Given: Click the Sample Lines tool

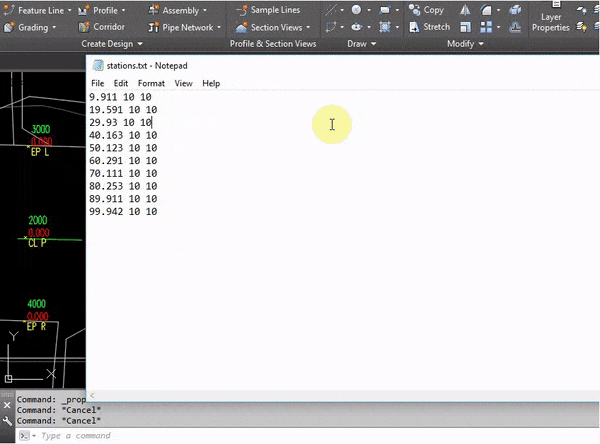Looking at the screenshot, I should (268, 10).
